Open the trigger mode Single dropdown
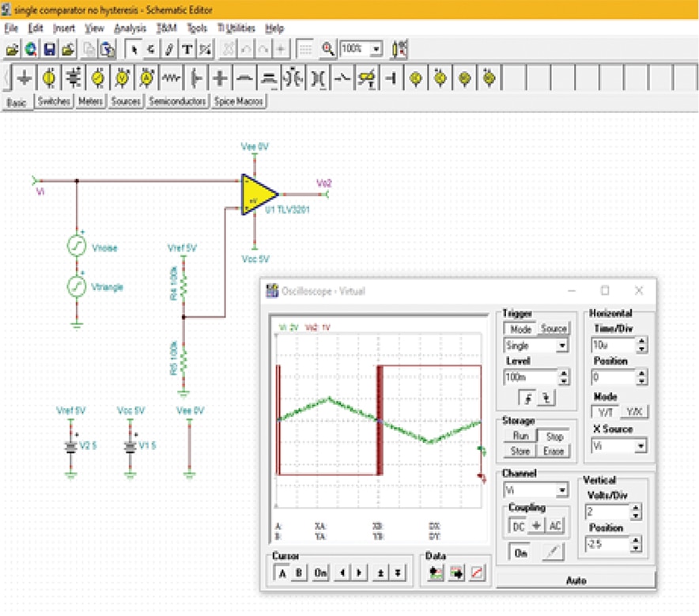699x616 pixels. click(x=562, y=346)
